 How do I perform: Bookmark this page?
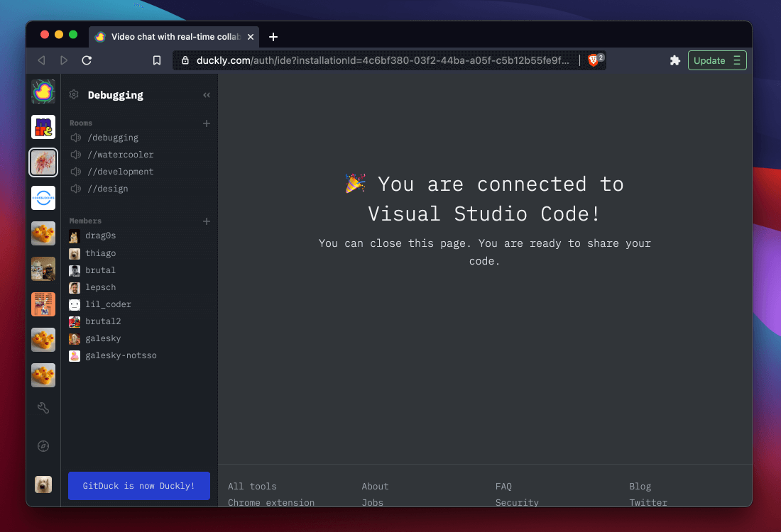coord(156,60)
